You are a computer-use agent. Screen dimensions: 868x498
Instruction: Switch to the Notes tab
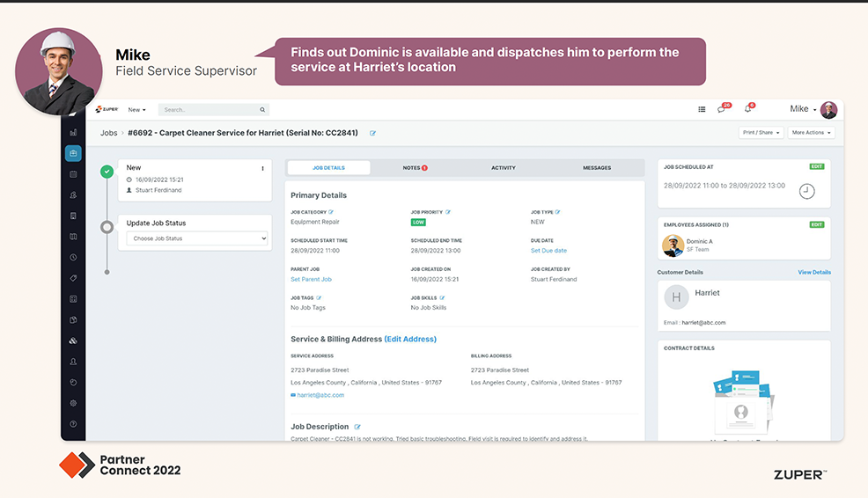pyautogui.click(x=414, y=167)
